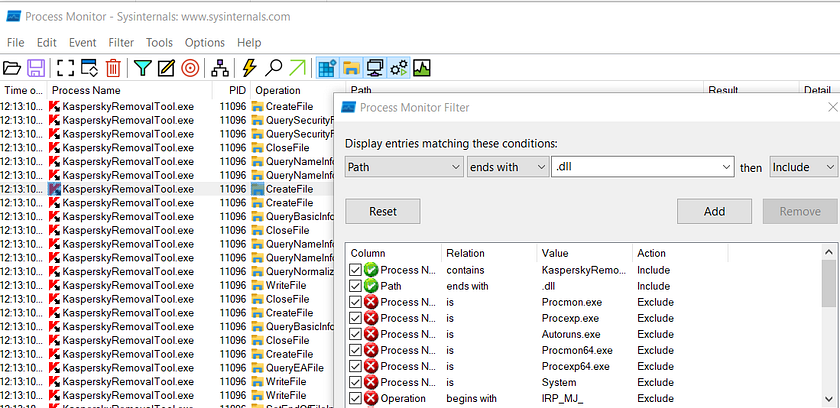Screen dimensions: 840x408
Task: Click the lightning bolt event icon
Action: point(249,68)
